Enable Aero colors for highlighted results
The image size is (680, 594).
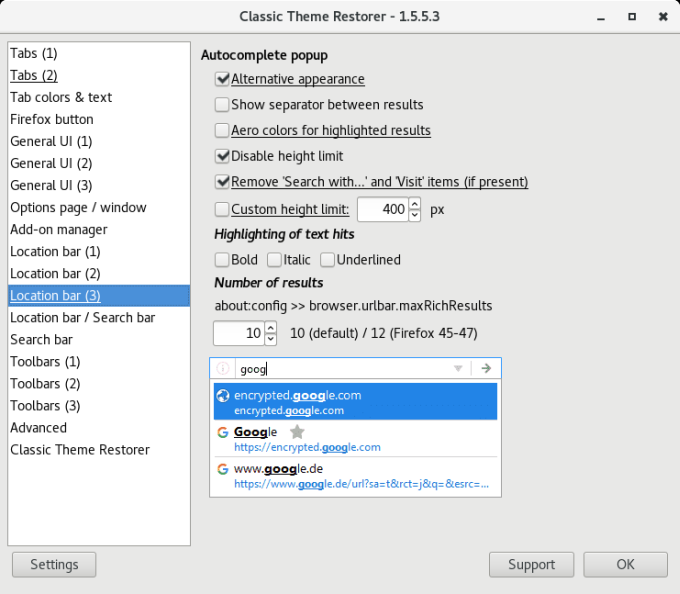(x=222, y=130)
